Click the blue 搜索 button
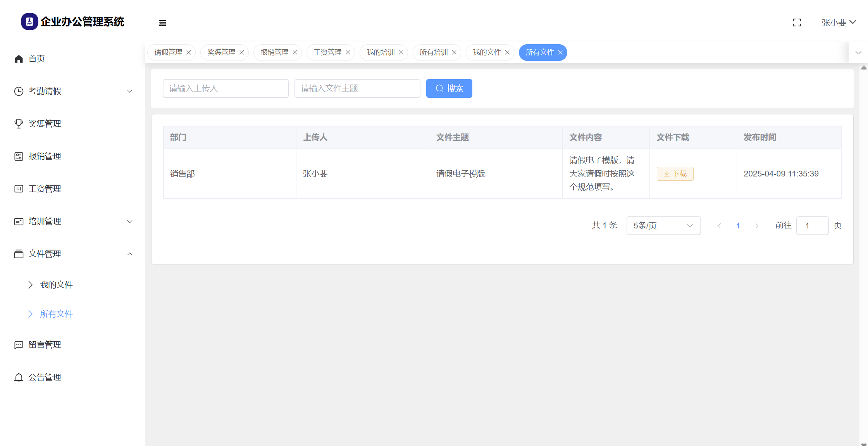868x446 pixels. 449,88
